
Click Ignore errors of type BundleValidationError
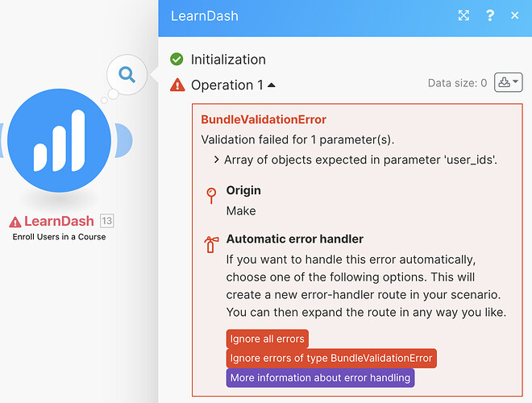(x=331, y=358)
